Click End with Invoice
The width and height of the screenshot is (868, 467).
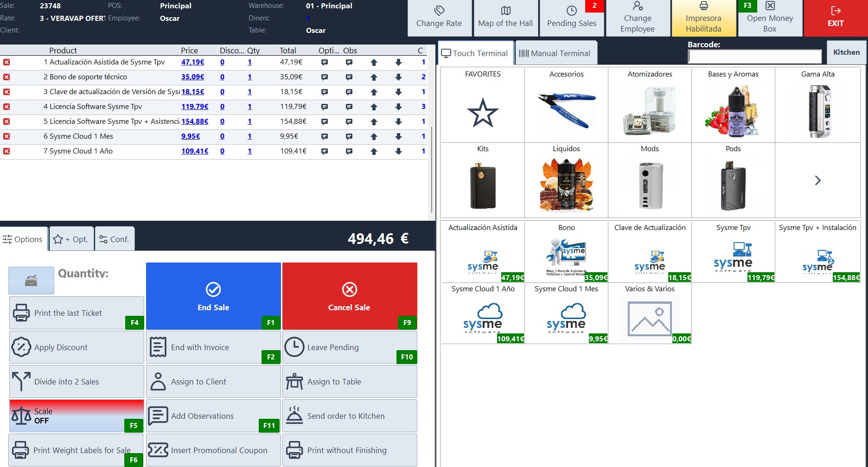coord(213,347)
